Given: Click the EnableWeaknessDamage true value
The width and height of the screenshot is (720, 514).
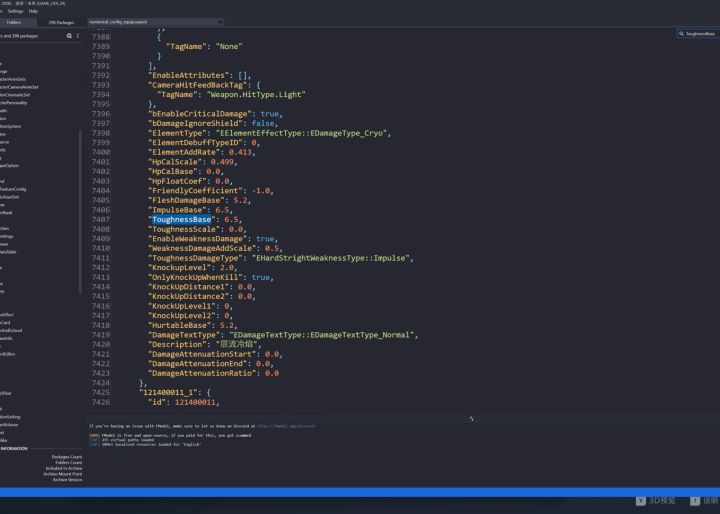Looking at the screenshot, I should click(266, 239).
